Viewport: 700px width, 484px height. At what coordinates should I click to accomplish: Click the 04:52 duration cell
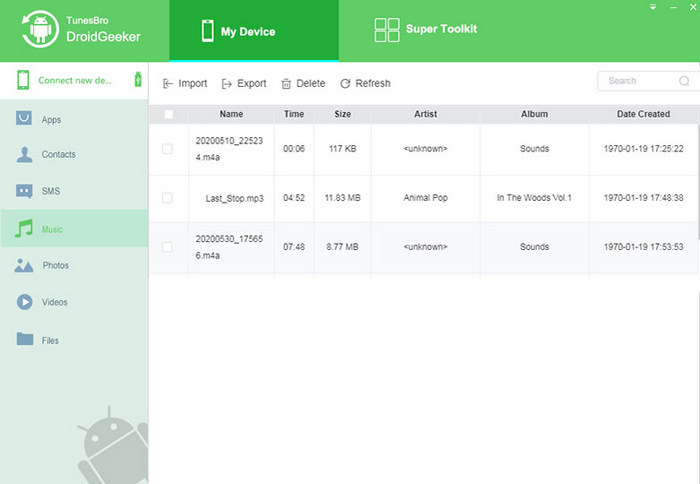[x=294, y=198]
